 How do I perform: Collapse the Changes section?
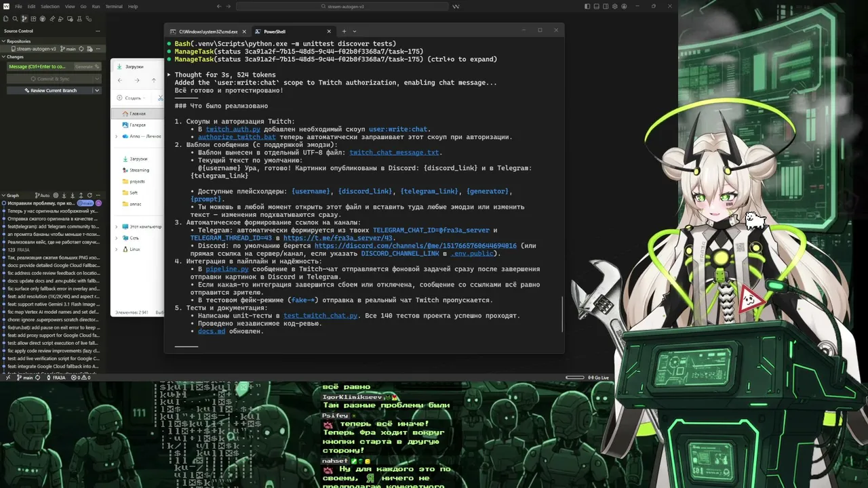pyautogui.click(x=3, y=57)
